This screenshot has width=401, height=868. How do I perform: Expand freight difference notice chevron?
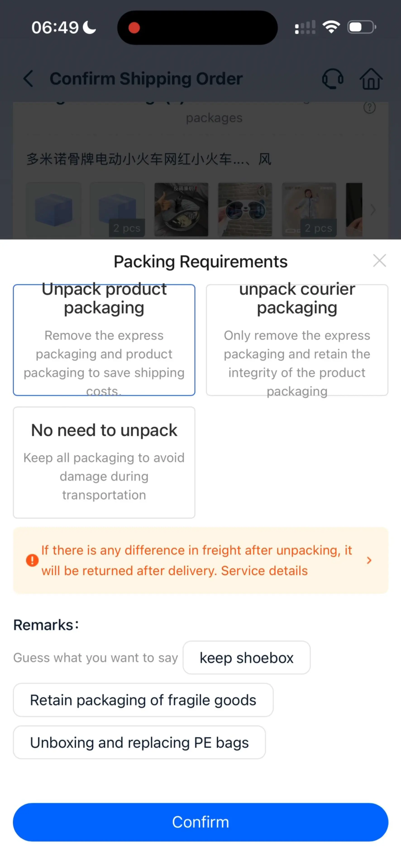[369, 560]
